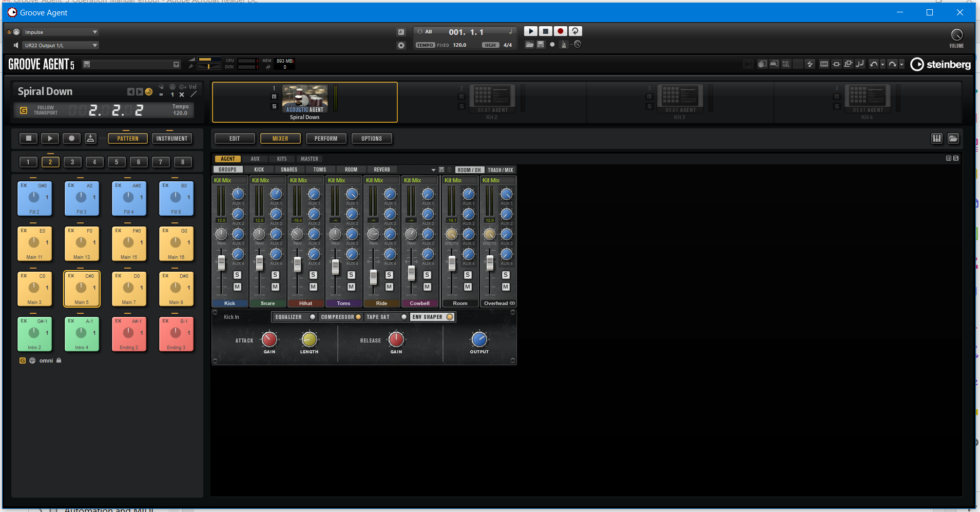Viewport: 980px width, 512px height.
Task: Mute the Overhead channel
Action: (506, 287)
